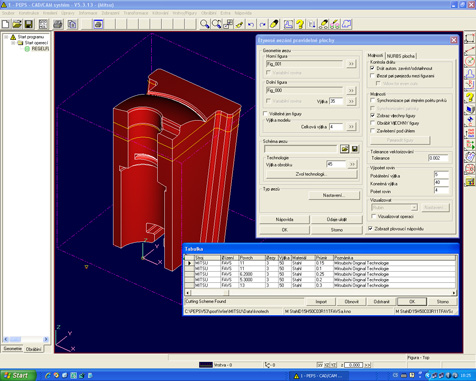Screen dimensions: 476x381
Task: Click the yellow question mark sidebar icon
Action: coord(470,97)
